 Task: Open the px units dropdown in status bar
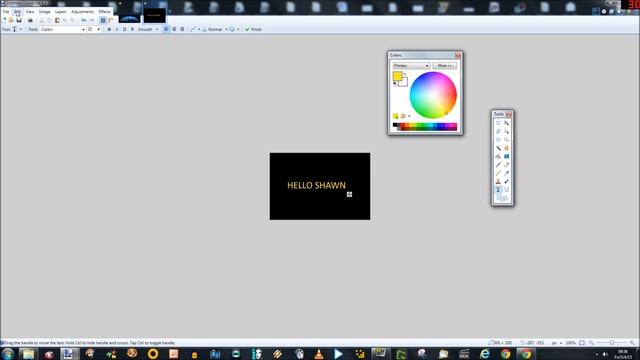(x=557, y=343)
